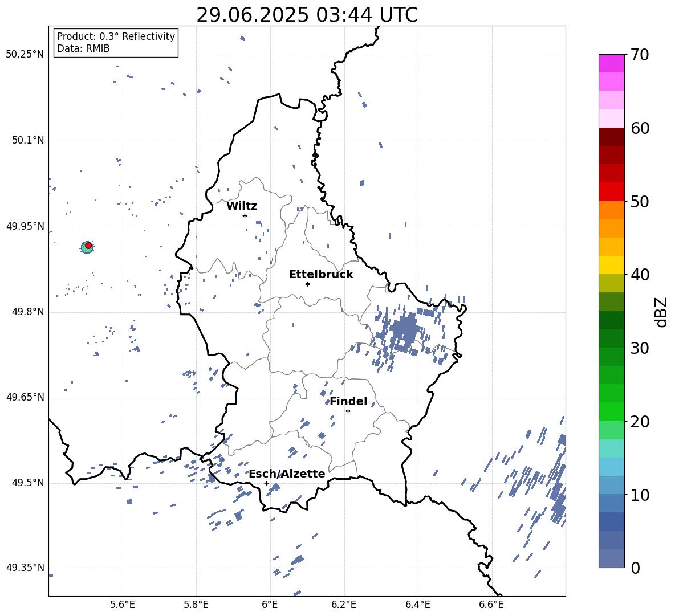Image resolution: width=675 pixels, height=616 pixels.
Task: Click the 49.65°N latitude label
Action: [25, 397]
